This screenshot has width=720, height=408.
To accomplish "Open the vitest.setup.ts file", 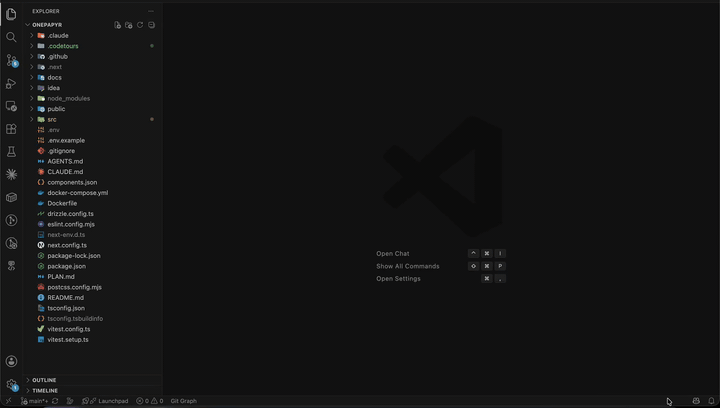I will click(x=92, y=340).
